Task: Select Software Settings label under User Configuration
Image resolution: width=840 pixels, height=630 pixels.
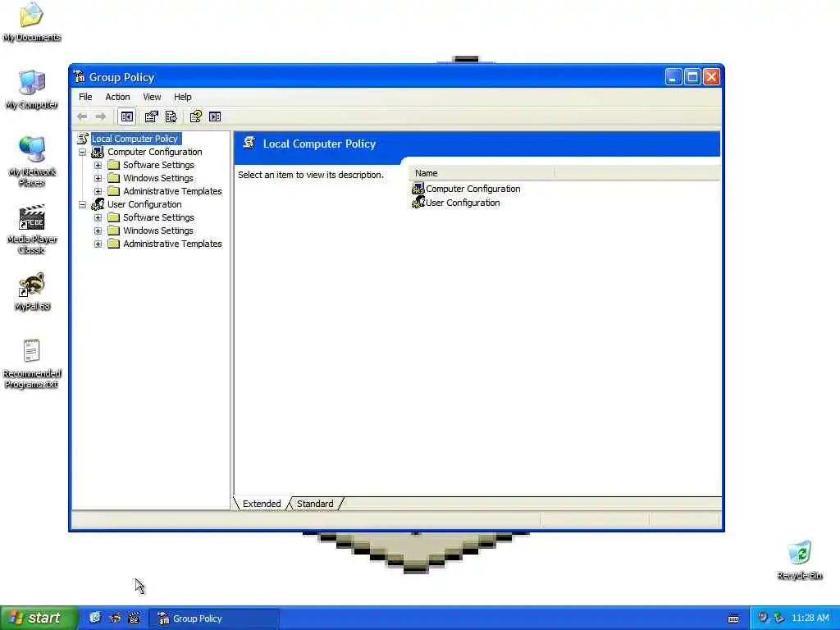Action: 158,217
